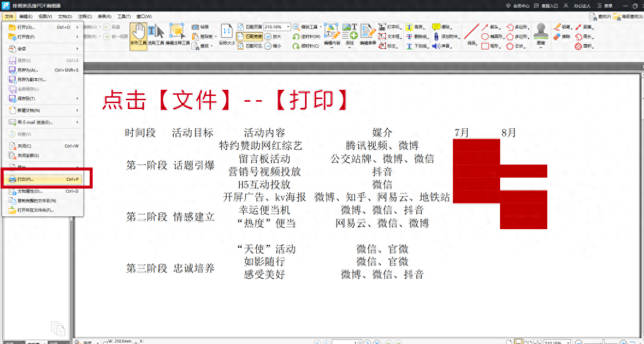The height and width of the screenshot is (344, 644).
Task: Open the 视图(V) menu
Action: [x=45, y=16]
